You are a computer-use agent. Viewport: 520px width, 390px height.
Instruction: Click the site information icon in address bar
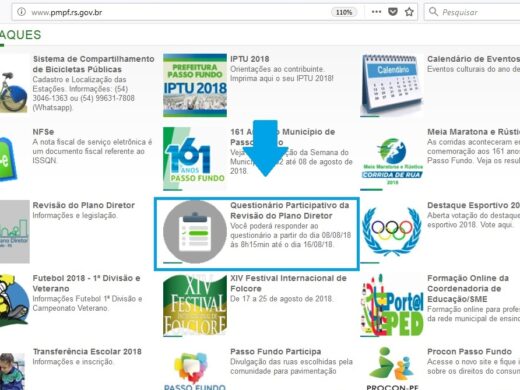tap(22, 12)
